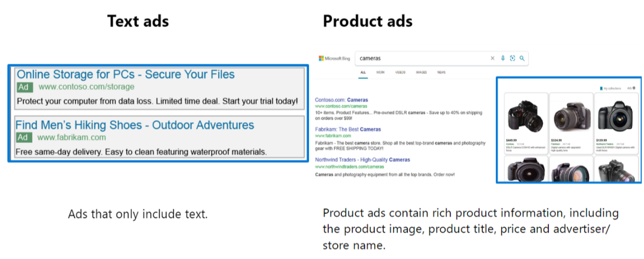The image size is (644, 259).
Task: Open Northwind Traders High-Quality Cameras result
Action: (362, 160)
